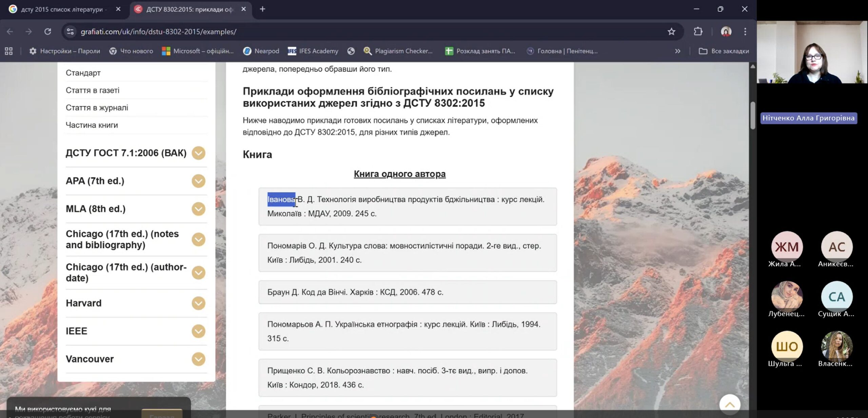This screenshot has height=418, width=868.
Task: Switch to the Google search results tab
Action: [x=62, y=9]
